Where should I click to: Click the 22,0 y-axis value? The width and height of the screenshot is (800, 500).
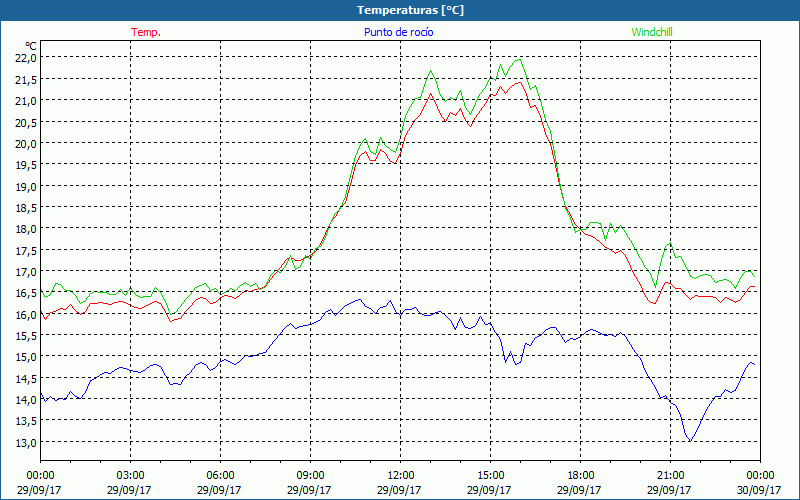pyautogui.click(x=27, y=58)
